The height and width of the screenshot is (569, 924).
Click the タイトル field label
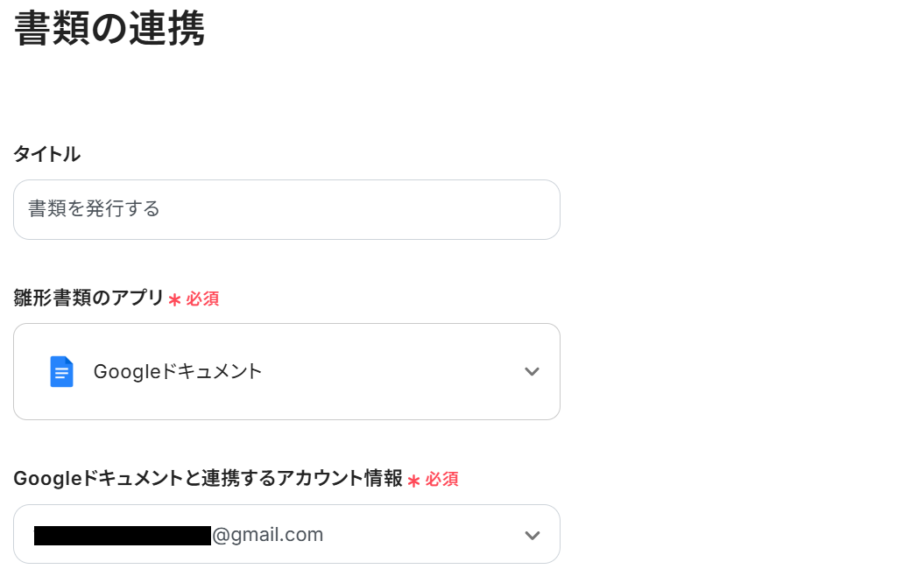[x=46, y=155]
